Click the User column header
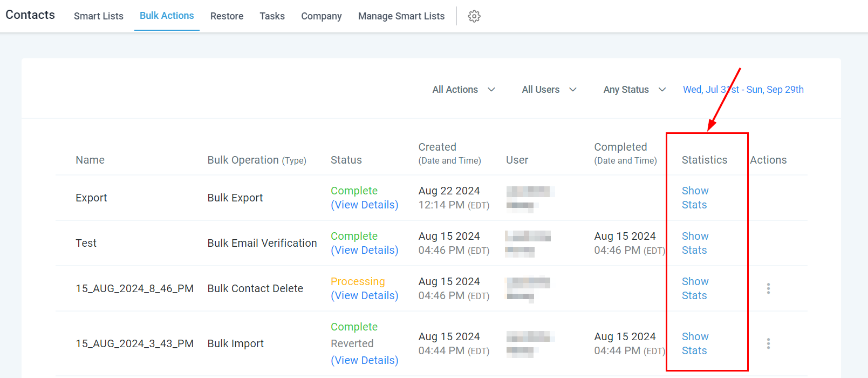Screen dimensions: 868x378 [517, 160]
